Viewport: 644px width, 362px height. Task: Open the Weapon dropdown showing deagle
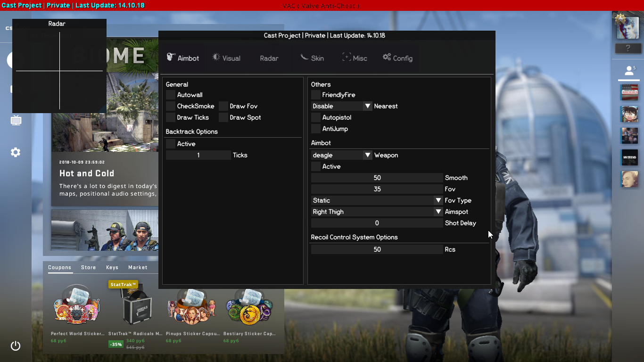click(342, 155)
